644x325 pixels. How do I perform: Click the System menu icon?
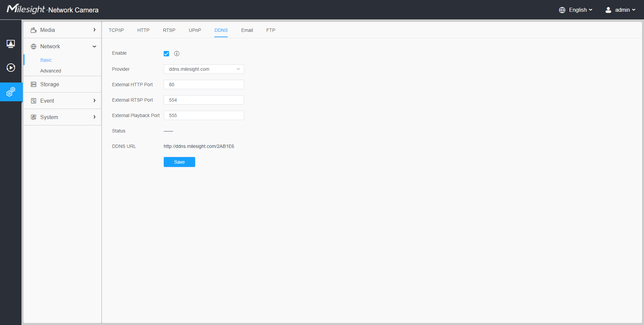pos(34,117)
